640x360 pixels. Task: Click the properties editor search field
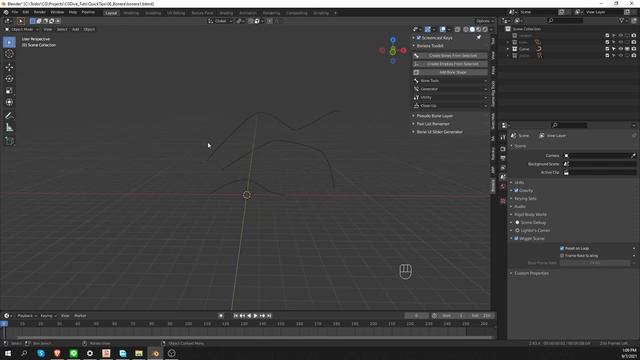569,125
